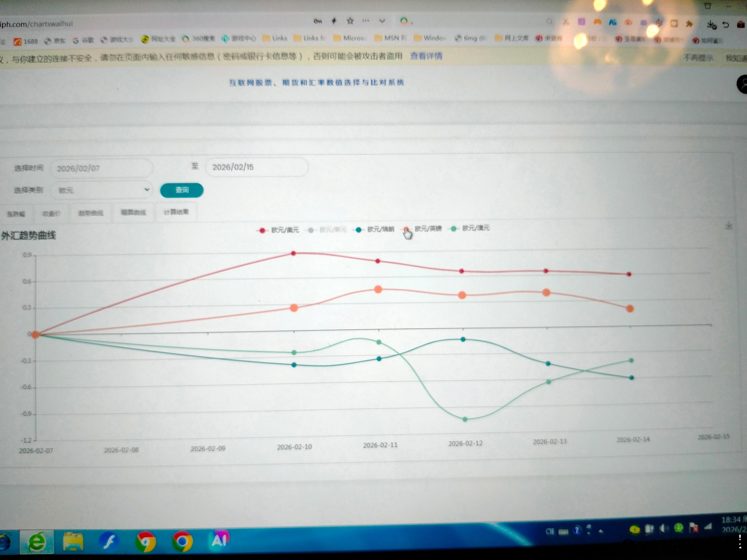Open the address bar three-dots menu
The image size is (747, 560).
click(x=366, y=21)
